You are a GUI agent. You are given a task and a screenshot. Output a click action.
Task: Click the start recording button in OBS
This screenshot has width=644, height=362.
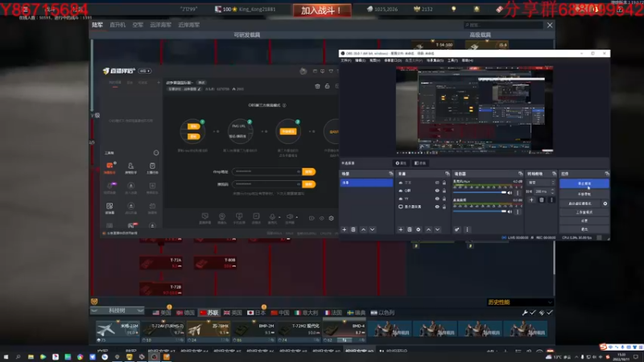[584, 194]
